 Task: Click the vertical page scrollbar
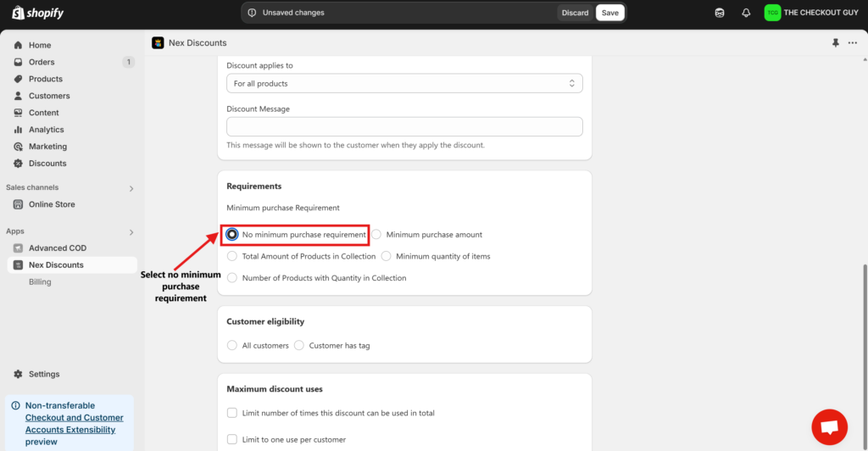tap(864, 339)
